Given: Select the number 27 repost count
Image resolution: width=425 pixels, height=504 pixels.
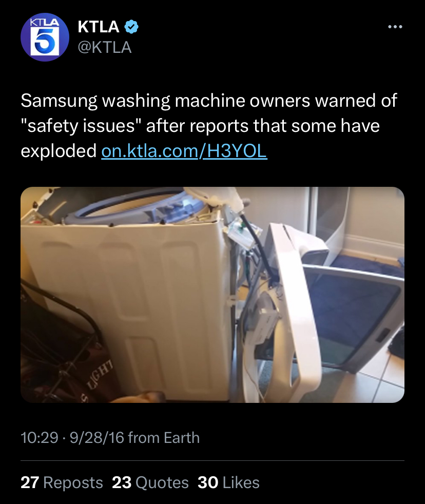Looking at the screenshot, I should coord(30,482).
